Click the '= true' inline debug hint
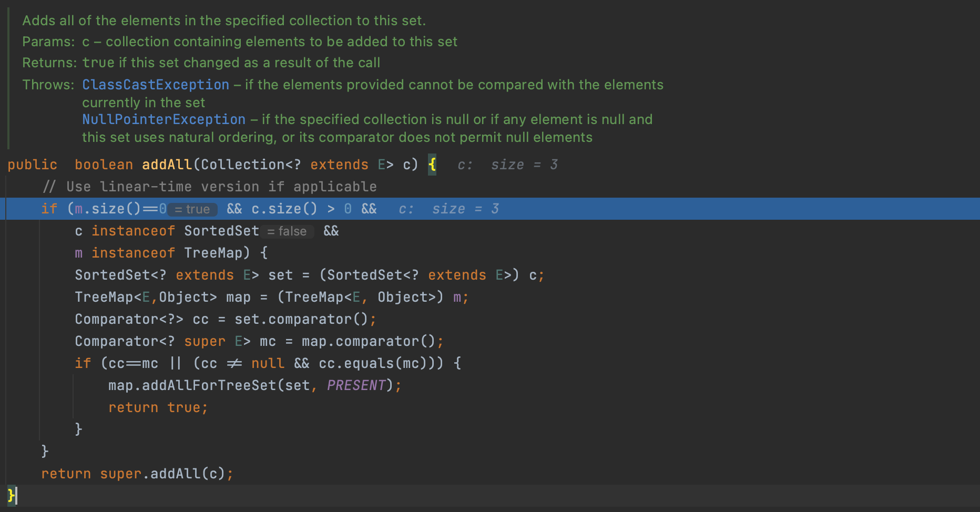Viewport: 980px width, 512px height. click(192, 209)
